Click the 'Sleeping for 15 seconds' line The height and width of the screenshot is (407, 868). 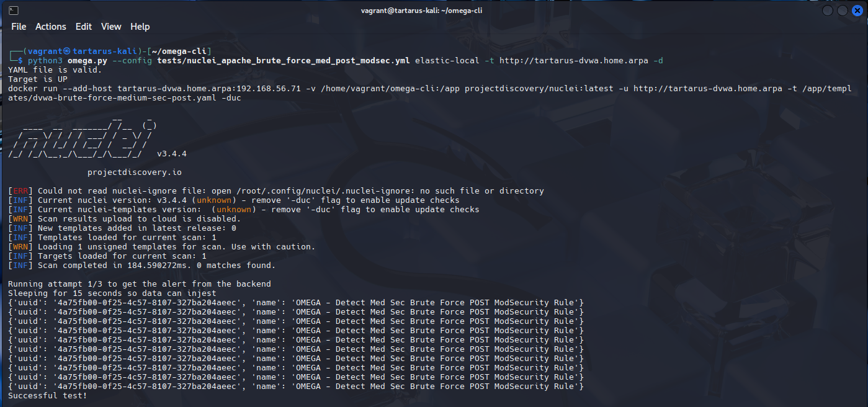tap(112, 293)
